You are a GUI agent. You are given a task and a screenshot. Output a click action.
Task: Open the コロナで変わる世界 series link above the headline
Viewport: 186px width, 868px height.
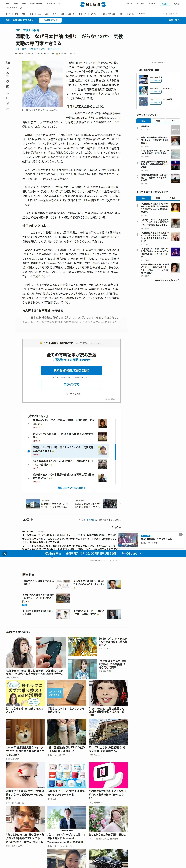pyautogui.click(x=27, y=30)
